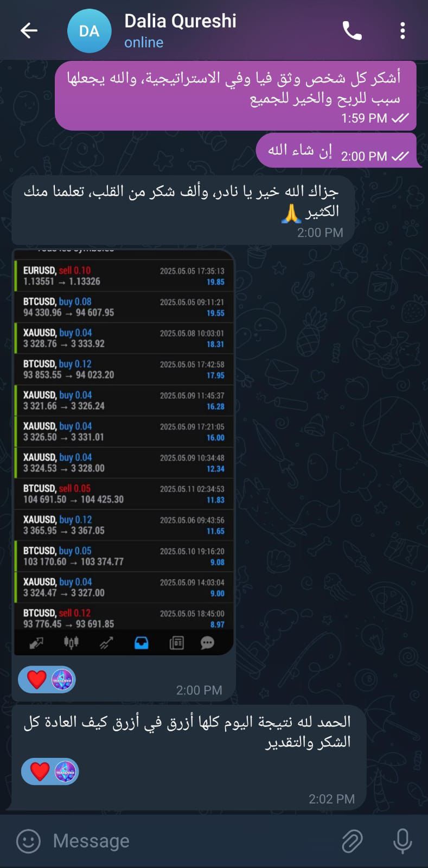The image size is (428, 868).
Task: Open the three-dot more options menu
Action: coord(403,31)
